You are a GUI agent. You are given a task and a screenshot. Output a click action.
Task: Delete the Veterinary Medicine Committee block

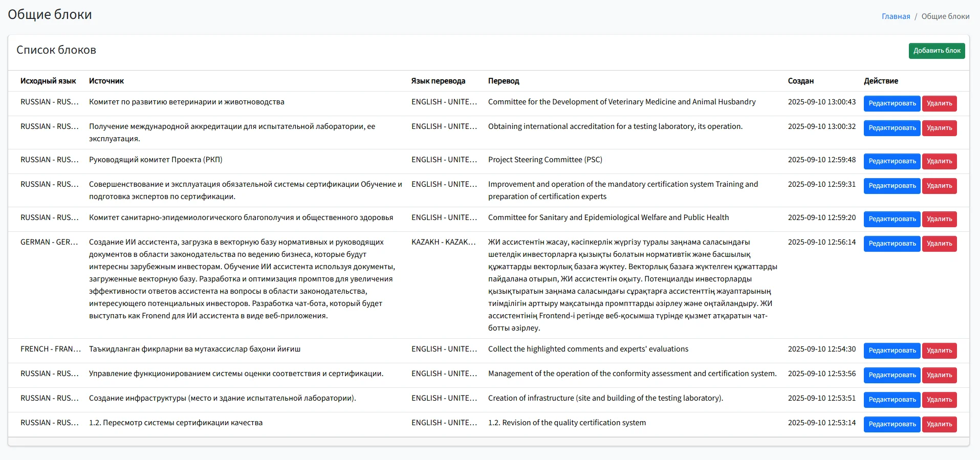939,103
